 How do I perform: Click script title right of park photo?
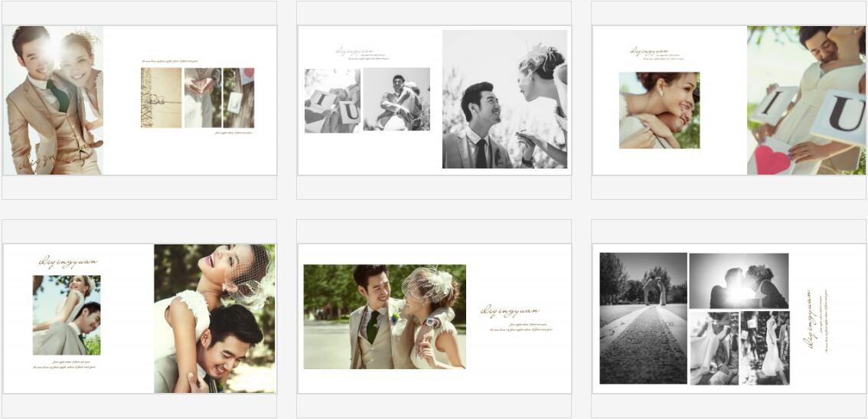click(510, 312)
